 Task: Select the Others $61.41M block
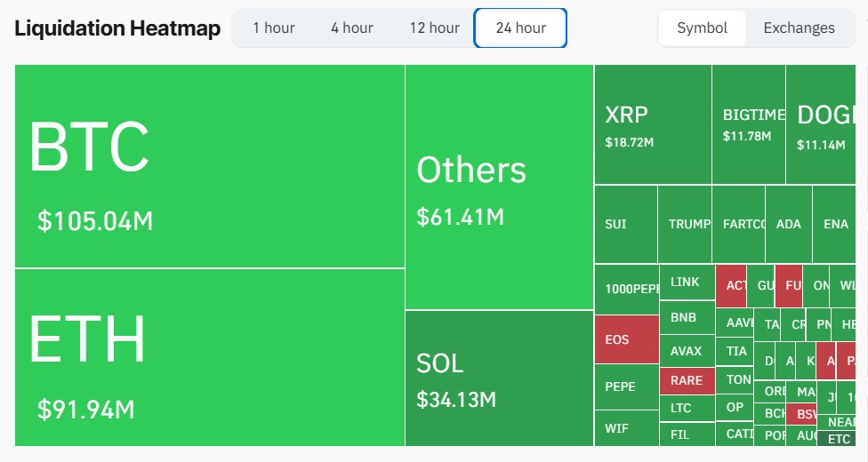[499, 187]
